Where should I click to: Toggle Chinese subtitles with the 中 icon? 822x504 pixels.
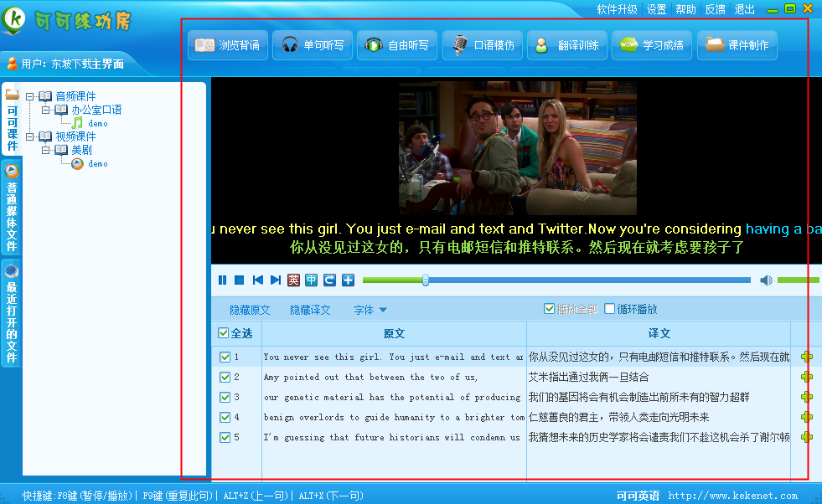(312, 280)
